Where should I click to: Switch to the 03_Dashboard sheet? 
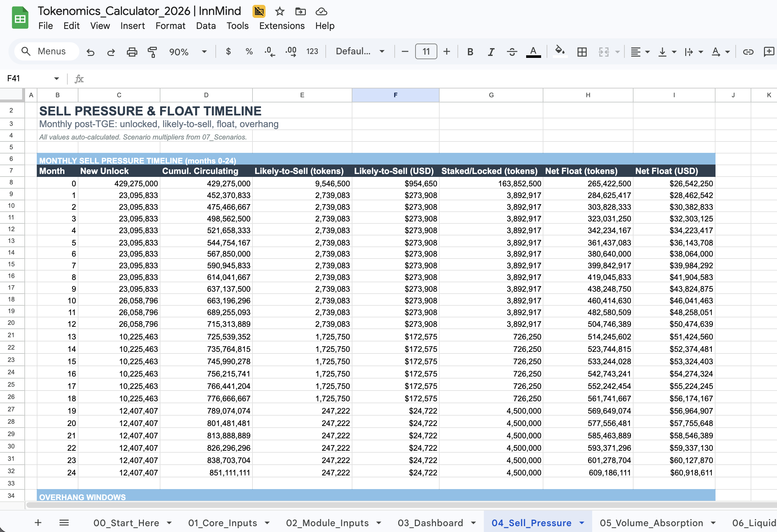[x=430, y=523]
